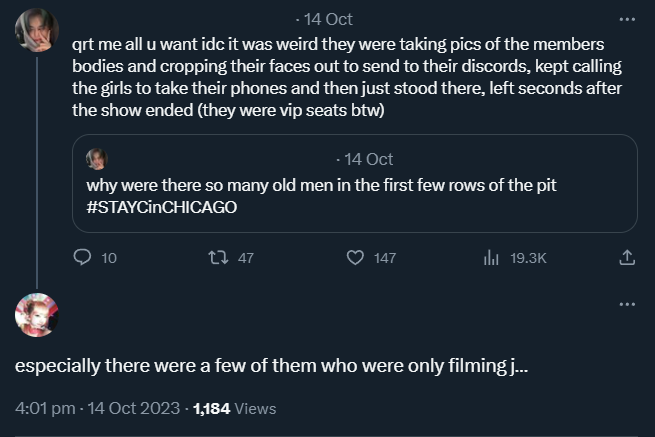Click the quoted tweet's small avatar
The image size is (655, 437).
pos(97,159)
